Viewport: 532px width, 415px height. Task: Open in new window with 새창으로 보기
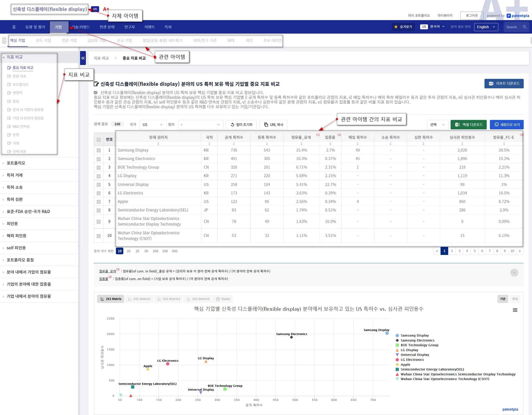[x=507, y=125]
